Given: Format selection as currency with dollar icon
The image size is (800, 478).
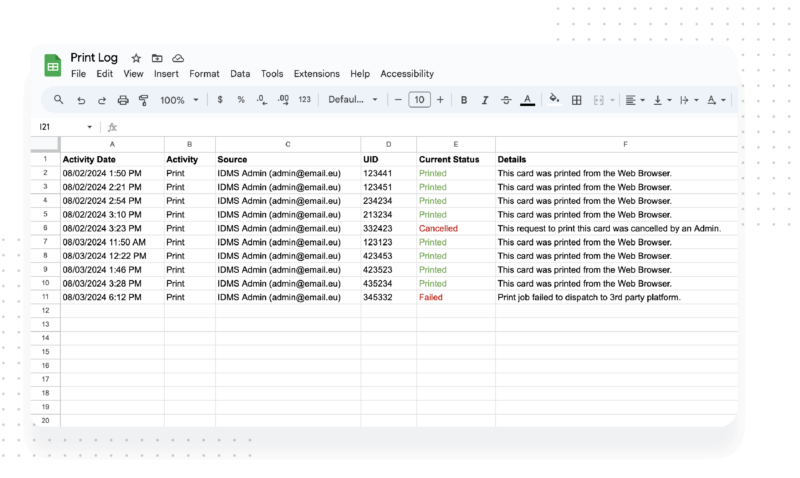Looking at the screenshot, I should click(220, 100).
